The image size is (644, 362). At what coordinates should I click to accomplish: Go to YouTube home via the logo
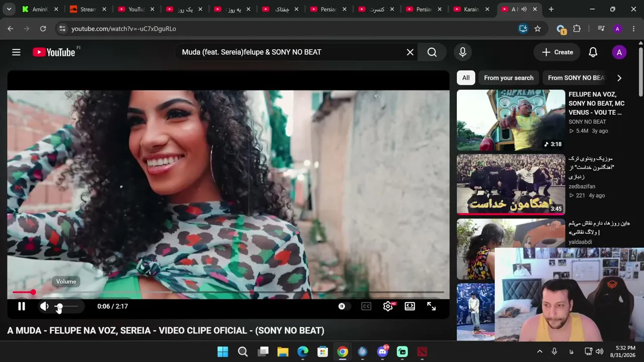point(54,52)
